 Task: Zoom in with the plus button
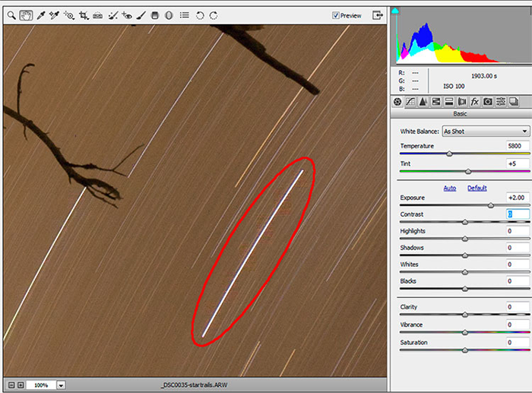click(x=21, y=385)
